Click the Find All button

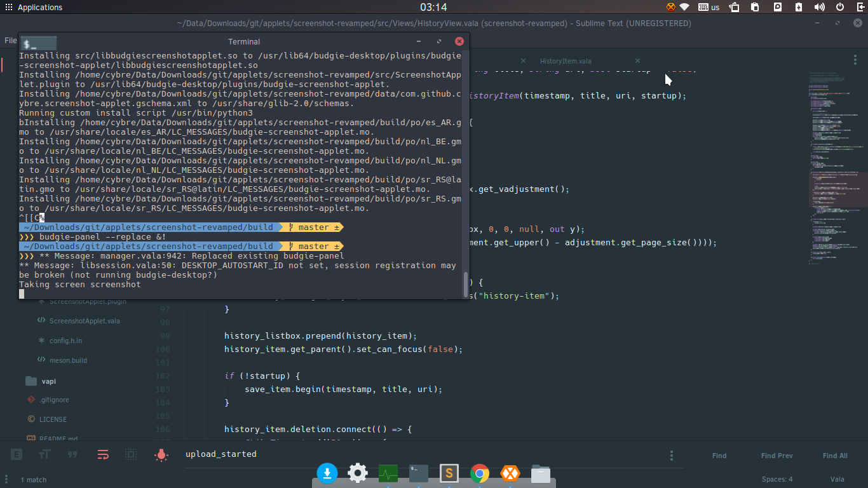point(835,456)
